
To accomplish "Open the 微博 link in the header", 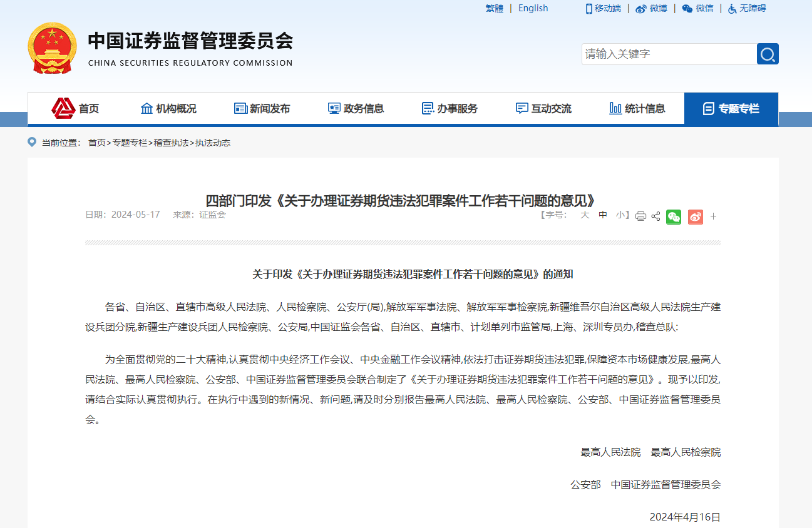I will pos(651,8).
